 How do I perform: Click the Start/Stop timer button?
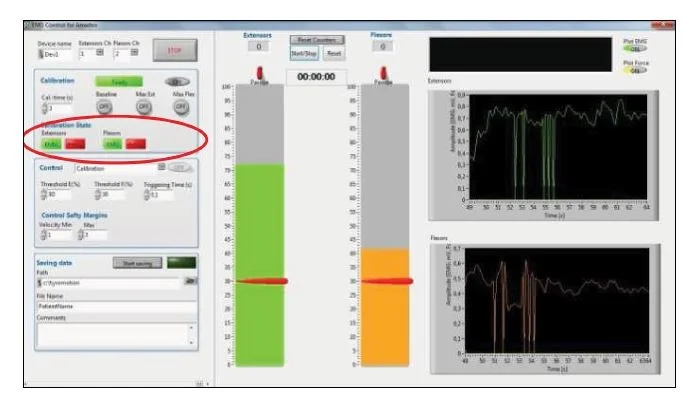tap(304, 53)
